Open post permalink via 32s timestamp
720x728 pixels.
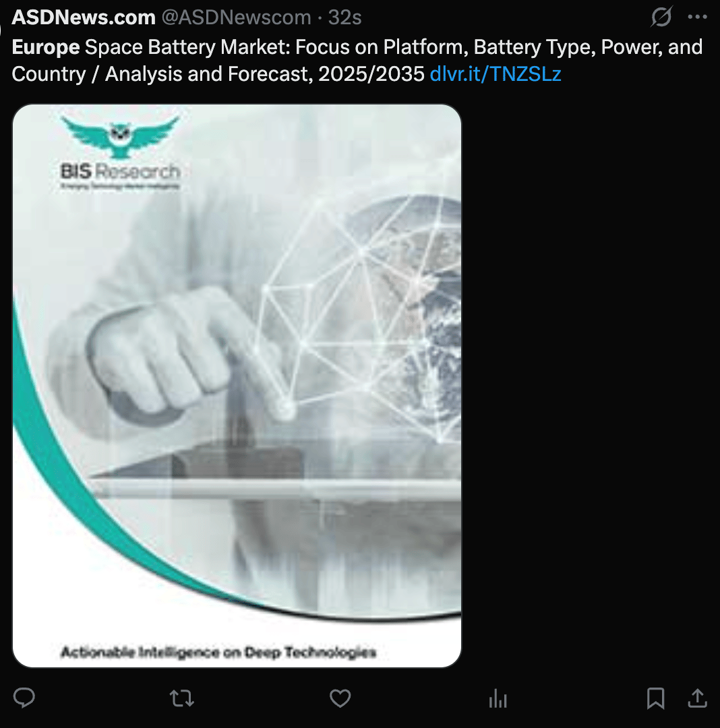click(345, 17)
